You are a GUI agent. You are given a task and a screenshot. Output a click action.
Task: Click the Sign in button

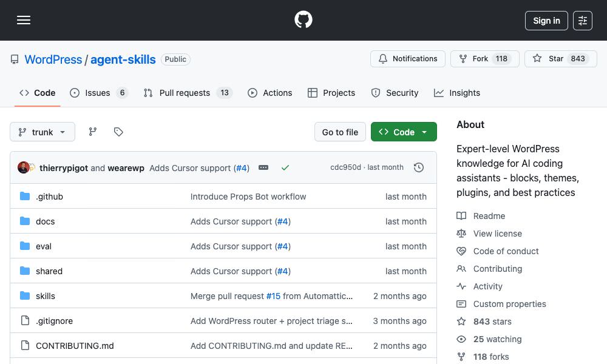click(x=546, y=20)
